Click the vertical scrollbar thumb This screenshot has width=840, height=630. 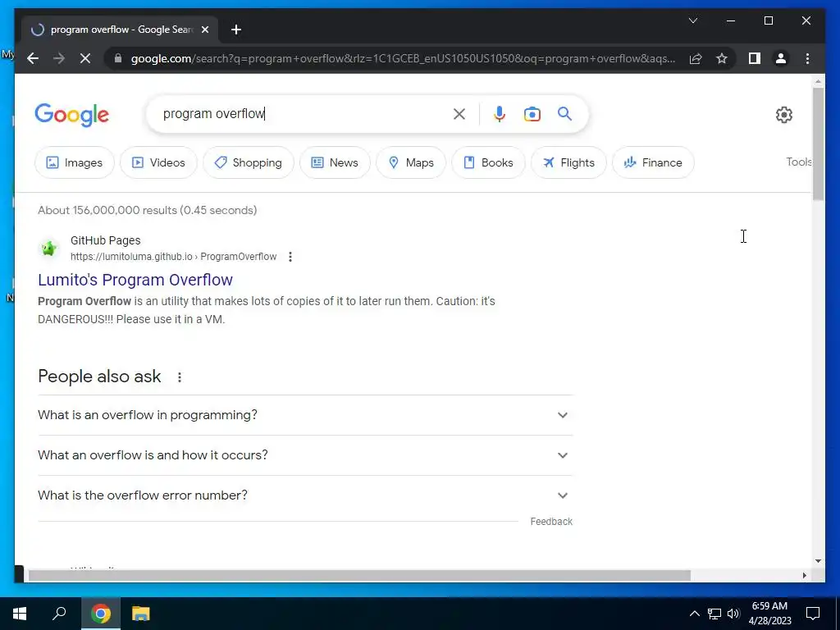click(818, 144)
